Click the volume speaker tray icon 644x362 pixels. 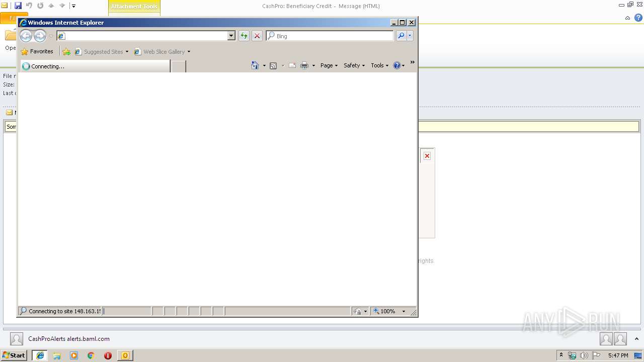pos(584,355)
